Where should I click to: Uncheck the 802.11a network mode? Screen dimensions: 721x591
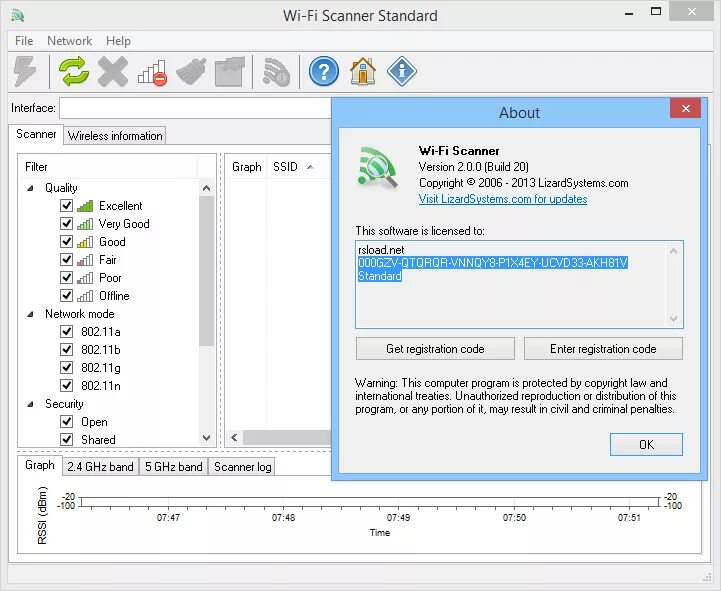pyautogui.click(x=67, y=331)
